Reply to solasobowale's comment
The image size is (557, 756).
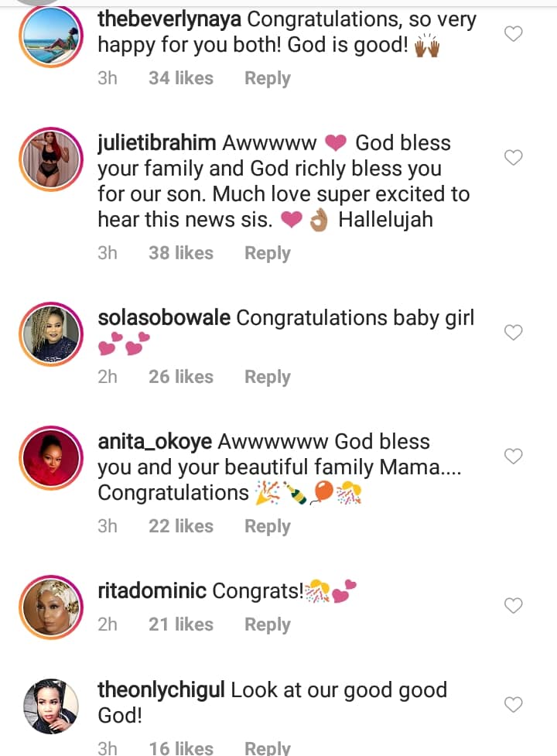click(267, 377)
